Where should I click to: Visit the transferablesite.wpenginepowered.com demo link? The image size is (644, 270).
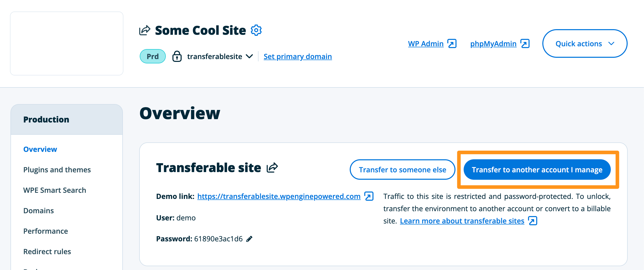(279, 196)
